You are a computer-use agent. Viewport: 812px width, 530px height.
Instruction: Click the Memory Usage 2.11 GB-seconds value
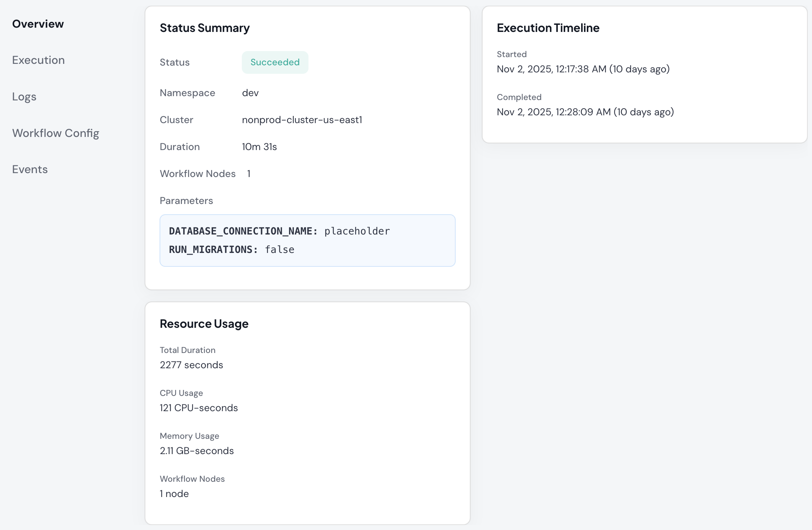197,451
